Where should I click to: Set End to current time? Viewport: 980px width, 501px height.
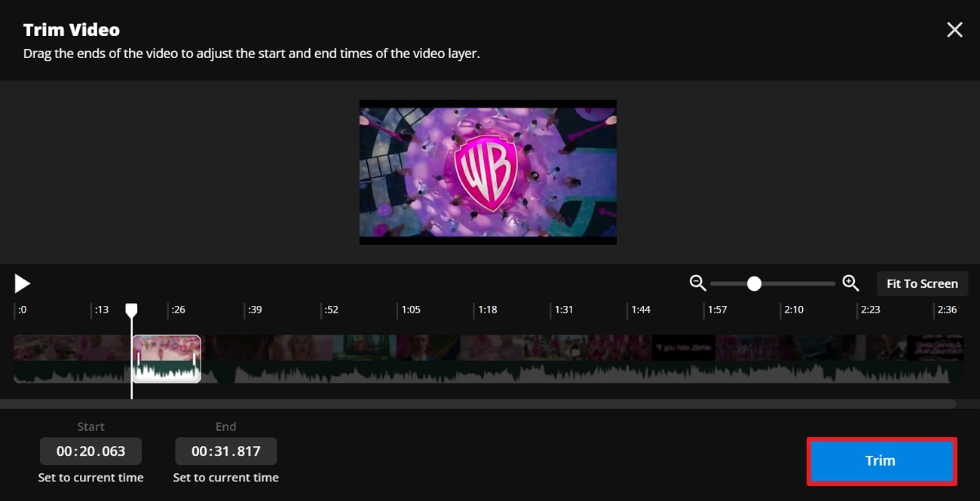[x=226, y=478]
